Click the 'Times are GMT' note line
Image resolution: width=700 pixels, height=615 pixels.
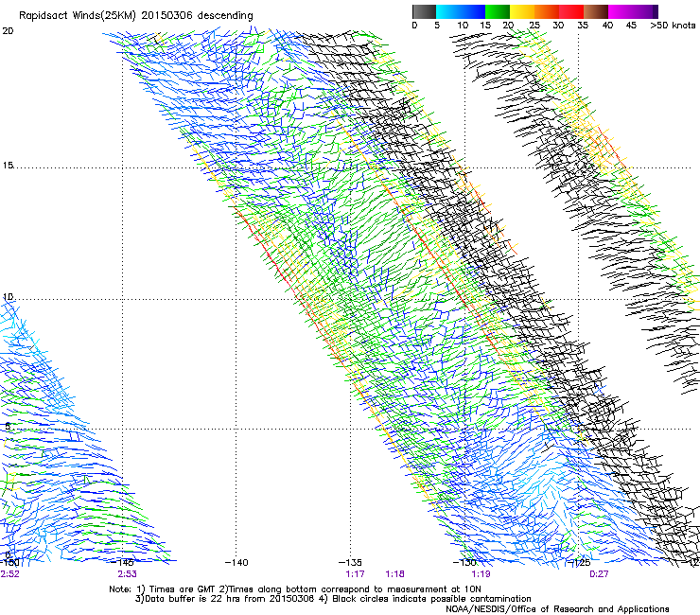pyautogui.click(x=295, y=589)
